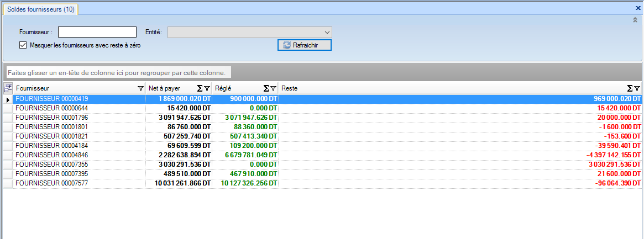Open the sum icon in Reste column
The width and height of the screenshot is (644, 239).
630,88
